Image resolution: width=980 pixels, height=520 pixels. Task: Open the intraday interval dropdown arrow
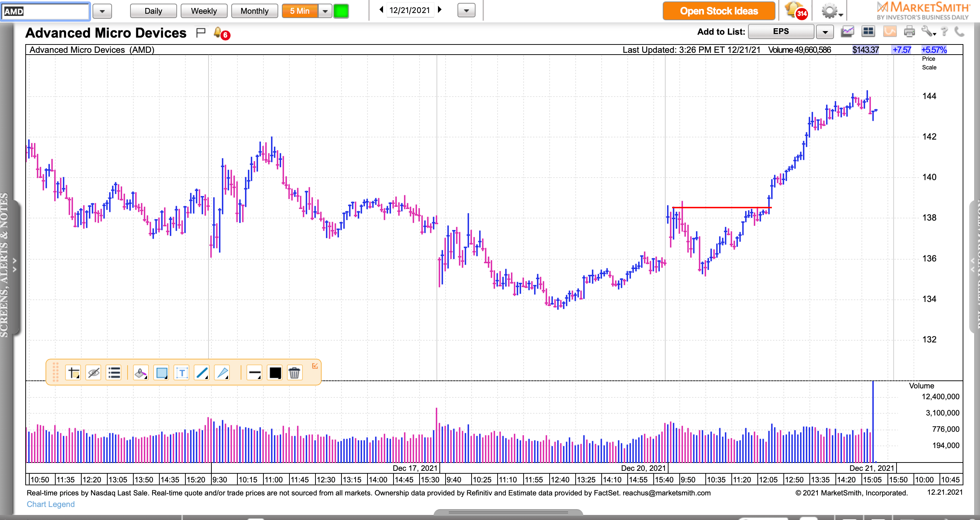[325, 11]
